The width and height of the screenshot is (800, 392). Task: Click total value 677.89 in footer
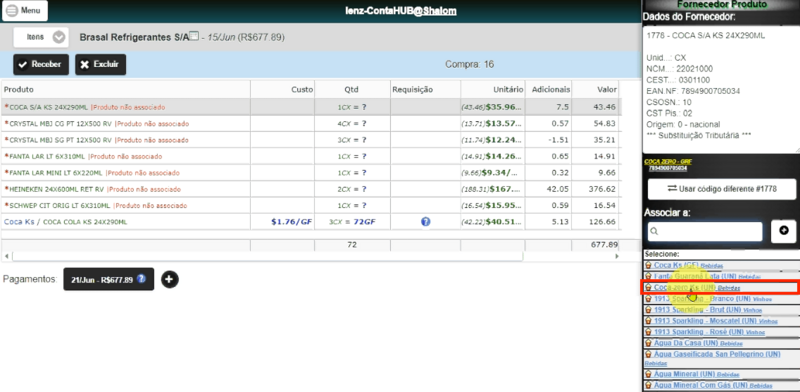click(604, 245)
